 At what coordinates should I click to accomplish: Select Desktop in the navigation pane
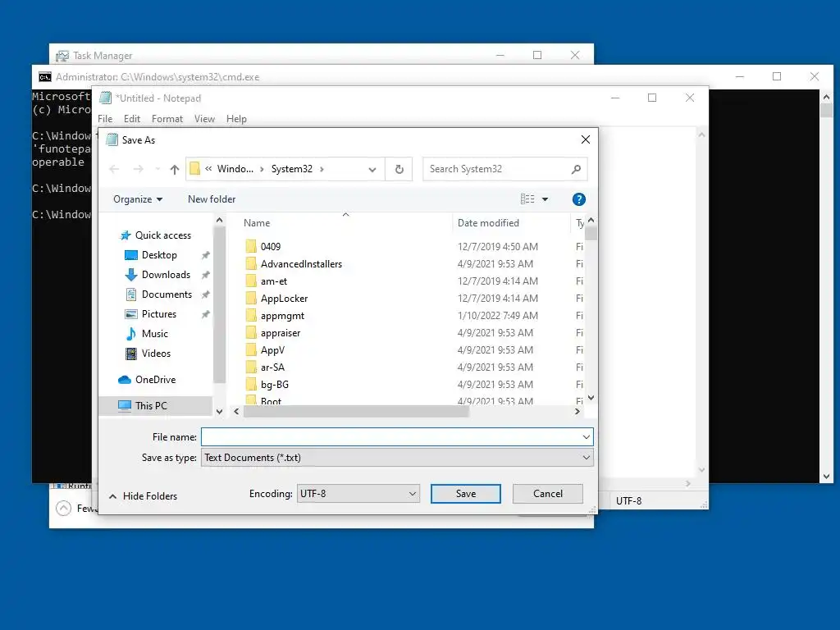(159, 255)
